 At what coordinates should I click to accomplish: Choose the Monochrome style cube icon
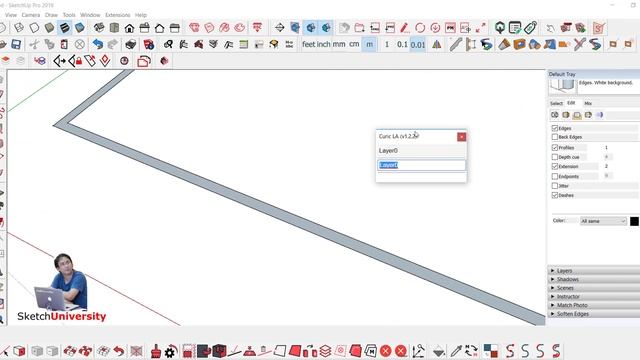[80, 28]
